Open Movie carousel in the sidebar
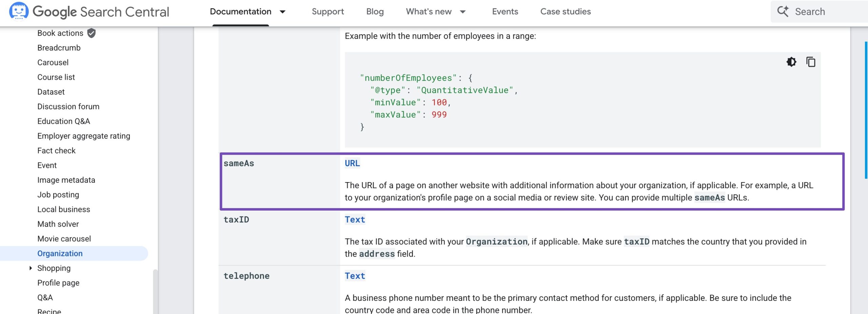The width and height of the screenshot is (868, 314). point(64,239)
